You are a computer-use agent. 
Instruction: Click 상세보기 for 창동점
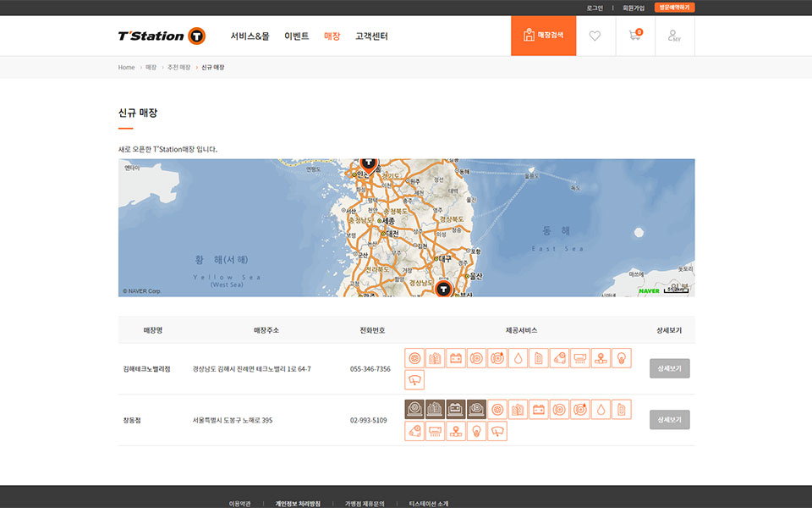pyautogui.click(x=670, y=420)
